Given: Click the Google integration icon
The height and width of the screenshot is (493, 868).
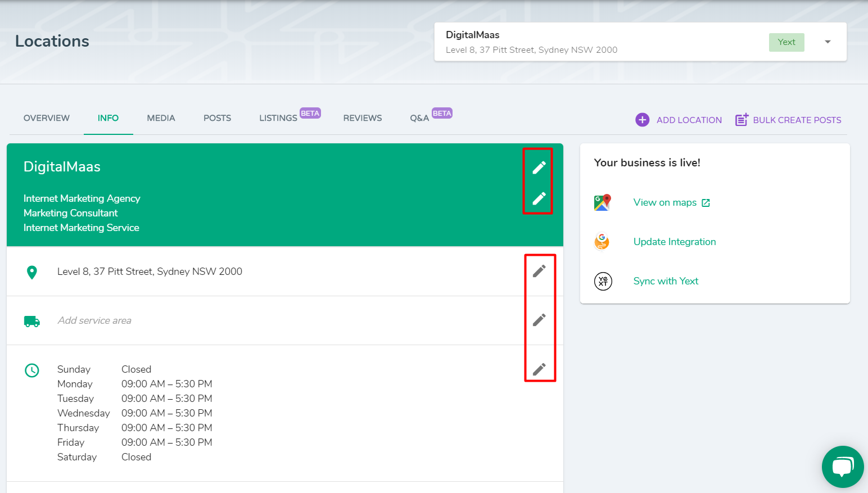Looking at the screenshot, I should tap(602, 241).
